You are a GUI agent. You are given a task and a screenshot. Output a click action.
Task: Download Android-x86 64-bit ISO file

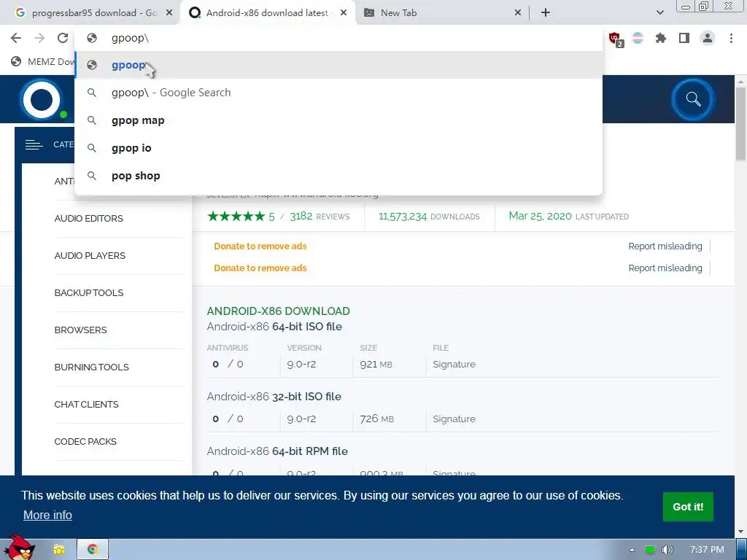(x=274, y=327)
